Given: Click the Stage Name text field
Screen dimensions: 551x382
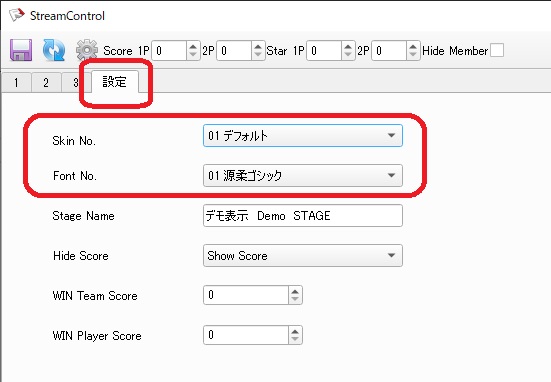Looking at the screenshot, I should coord(303,215).
